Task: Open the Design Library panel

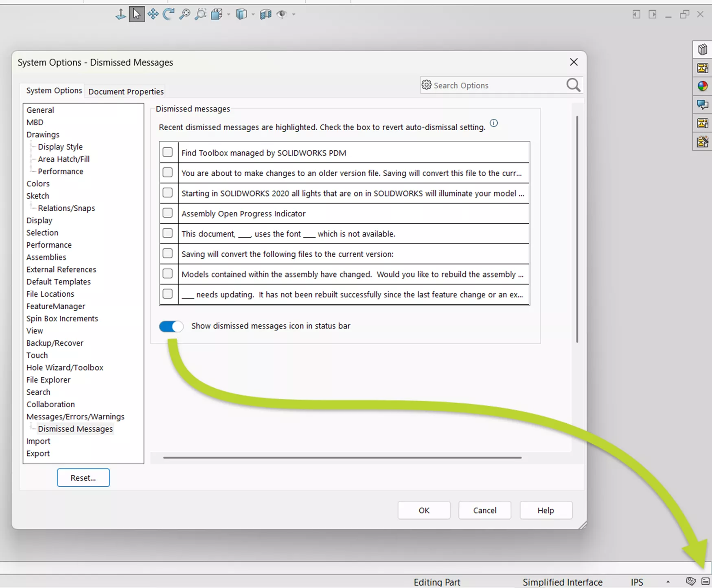Action: pos(702,68)
